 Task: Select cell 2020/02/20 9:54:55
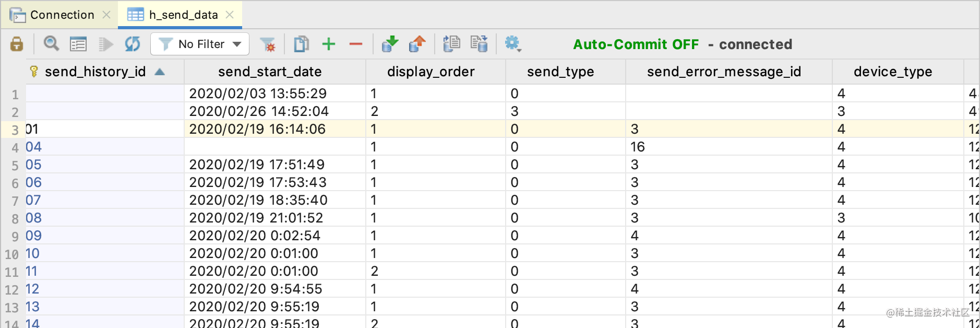click(x=274, y=289)
